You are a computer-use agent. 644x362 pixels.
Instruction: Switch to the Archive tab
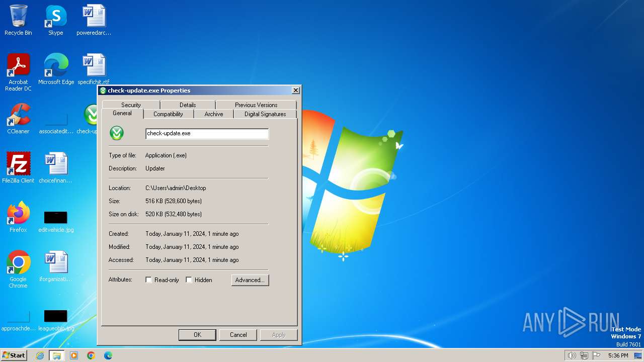pyautogui.click(x=214, y=114)
